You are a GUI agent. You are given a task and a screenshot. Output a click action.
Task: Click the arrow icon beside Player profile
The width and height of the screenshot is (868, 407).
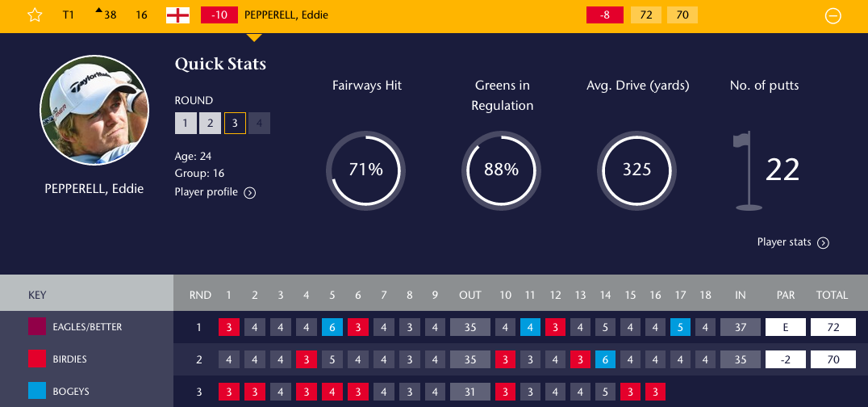[250, 192]
